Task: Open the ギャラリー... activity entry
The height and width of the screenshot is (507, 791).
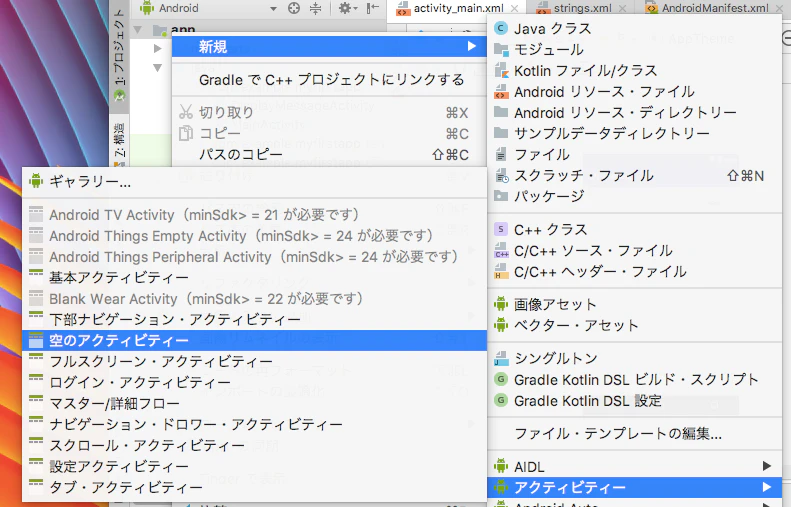Action: pyautogui.click(x=254, y=181)
